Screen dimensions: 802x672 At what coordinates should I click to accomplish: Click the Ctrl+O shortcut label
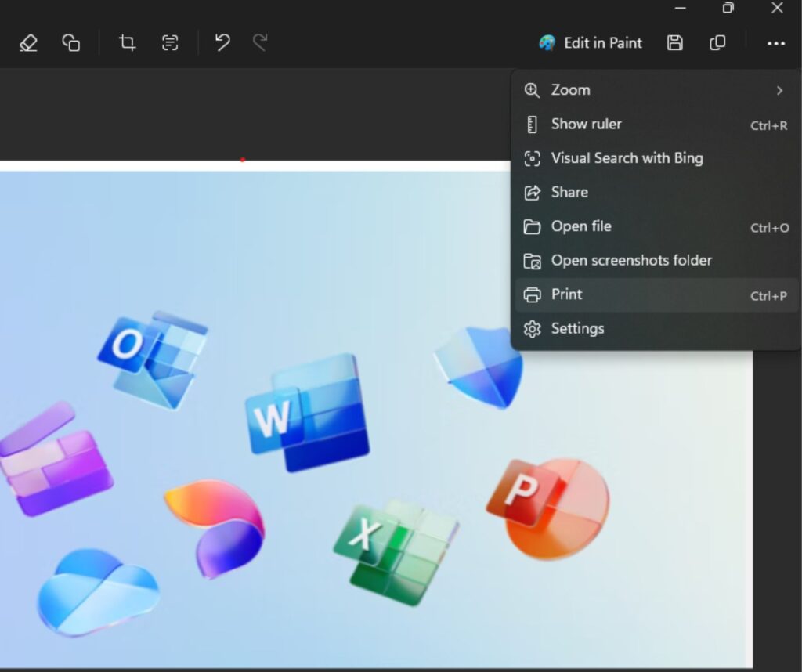769,228
